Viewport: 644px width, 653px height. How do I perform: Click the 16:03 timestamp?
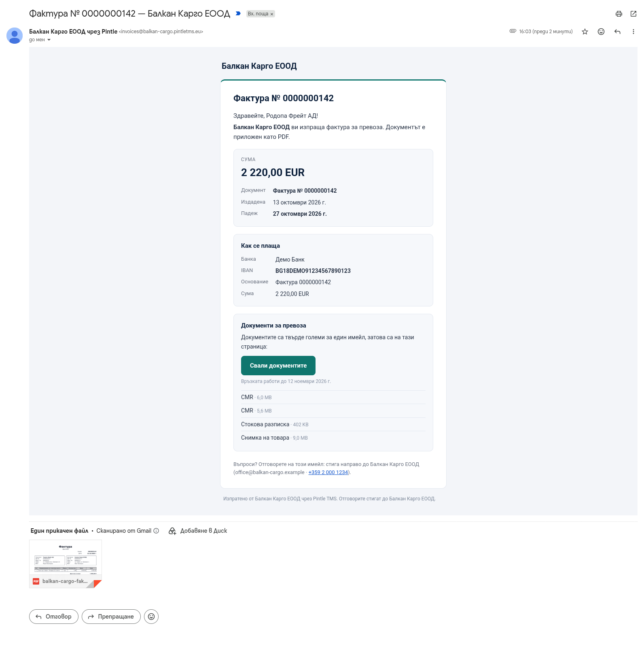(x=546, y=32)
